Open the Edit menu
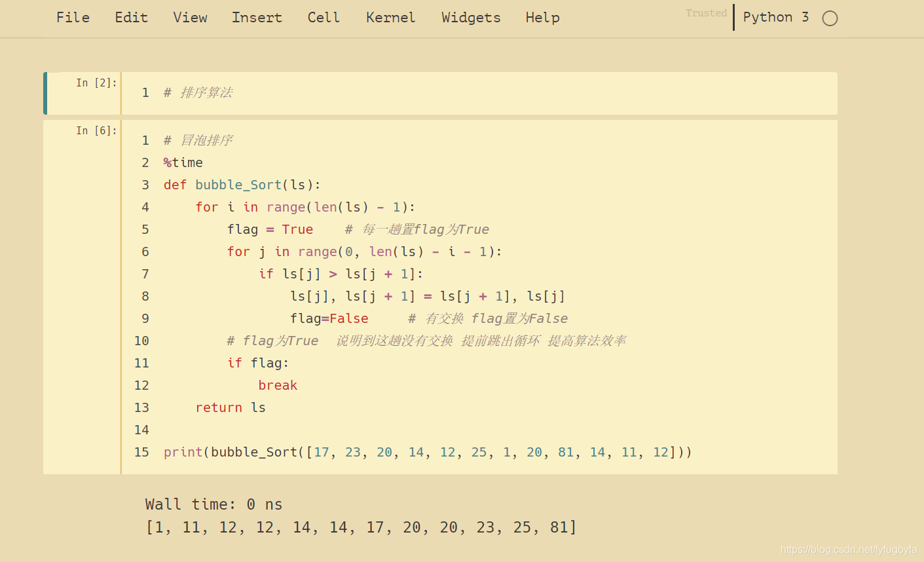924x562 pixels. tap(131, 18)
